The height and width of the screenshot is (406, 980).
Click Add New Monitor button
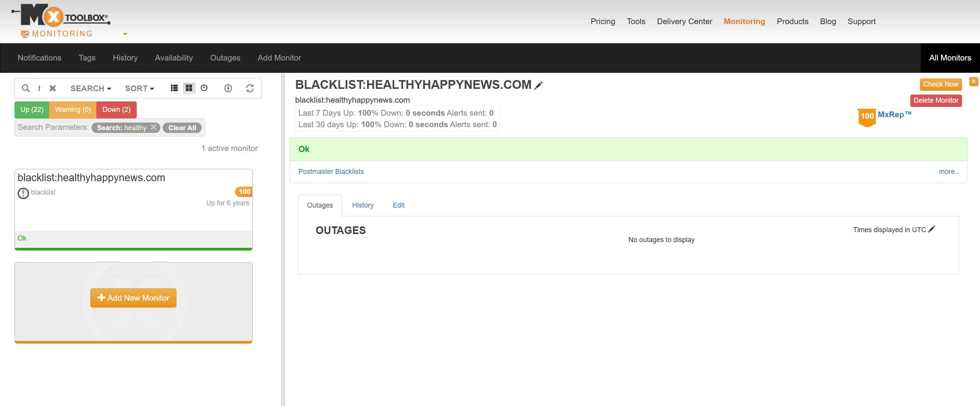click(133, 298)
